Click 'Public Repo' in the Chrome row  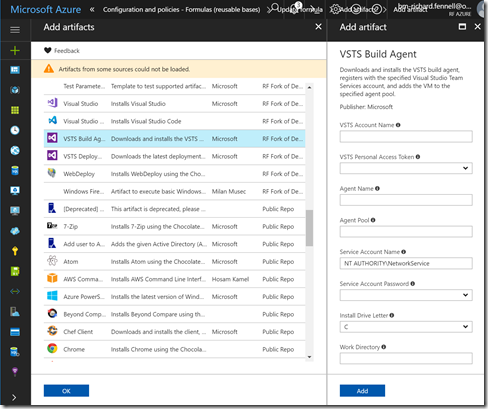[278, 349]
